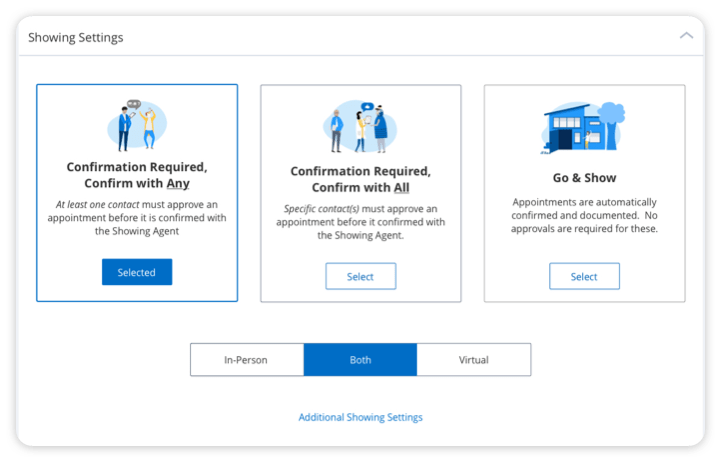This screenshot has height=462, width=721.
Task: Click 'Appointments are automatically confirmed' description
Action: tap(584, 215)
